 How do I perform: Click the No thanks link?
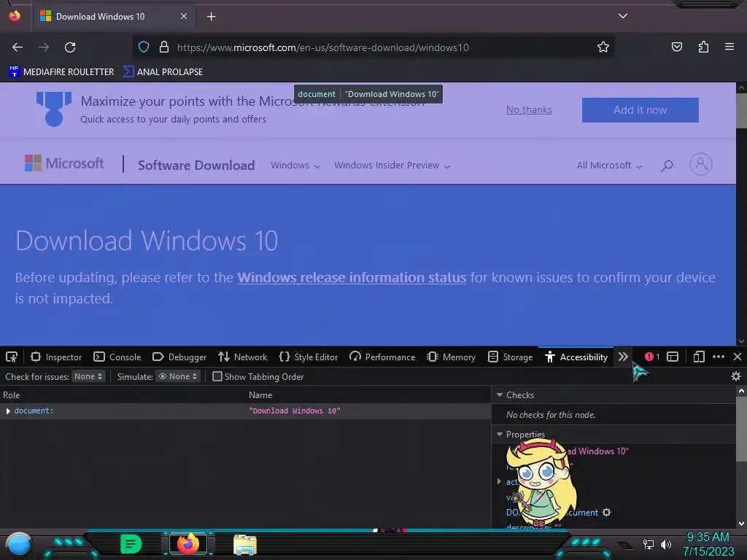point(529,110)
